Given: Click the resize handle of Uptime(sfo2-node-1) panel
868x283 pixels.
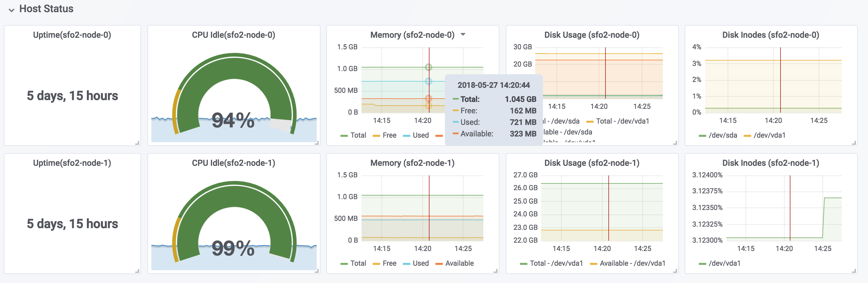Looking at the screenshot, I should coord(137,271).
